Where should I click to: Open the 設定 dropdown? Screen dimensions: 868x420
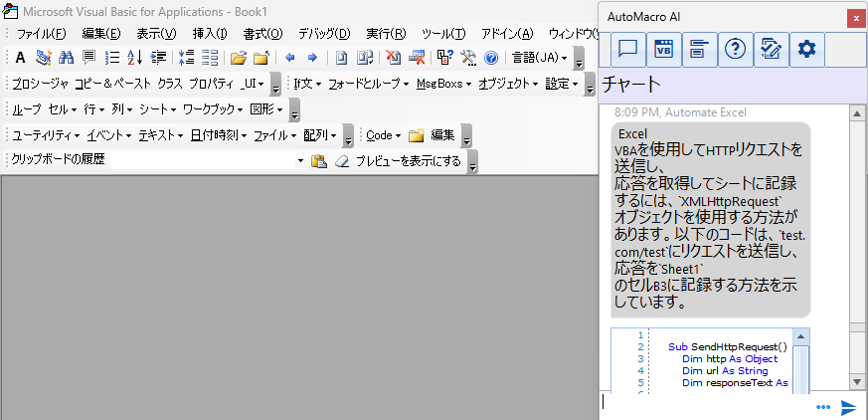coord(562,84)
